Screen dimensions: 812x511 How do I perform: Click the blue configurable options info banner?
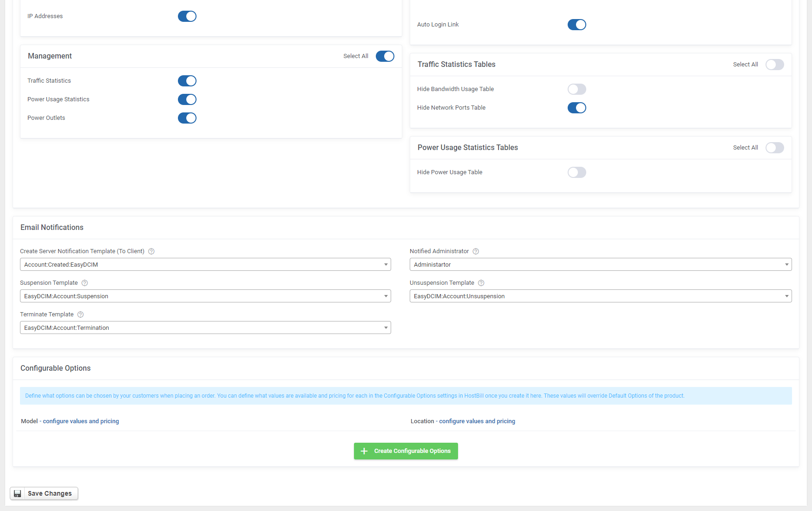pyautogui.click(x=406, y=396)
